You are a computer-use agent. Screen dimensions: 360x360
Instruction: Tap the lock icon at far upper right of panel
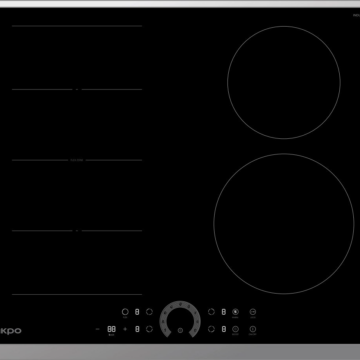(x=253, y=312)
